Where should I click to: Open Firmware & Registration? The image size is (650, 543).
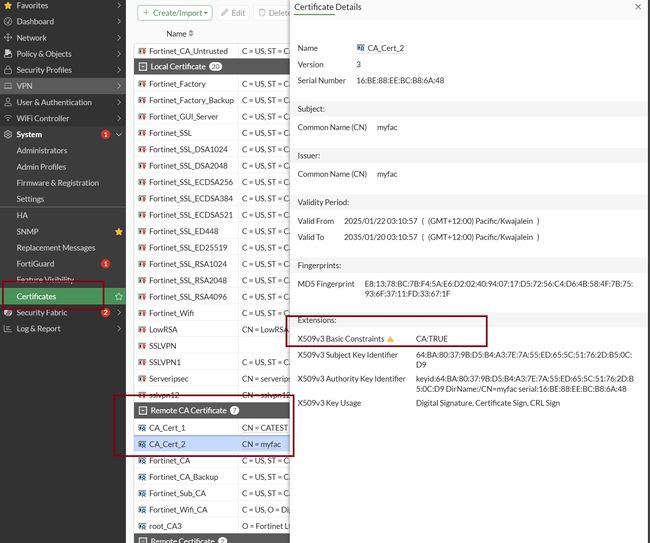tap(58, 183)
